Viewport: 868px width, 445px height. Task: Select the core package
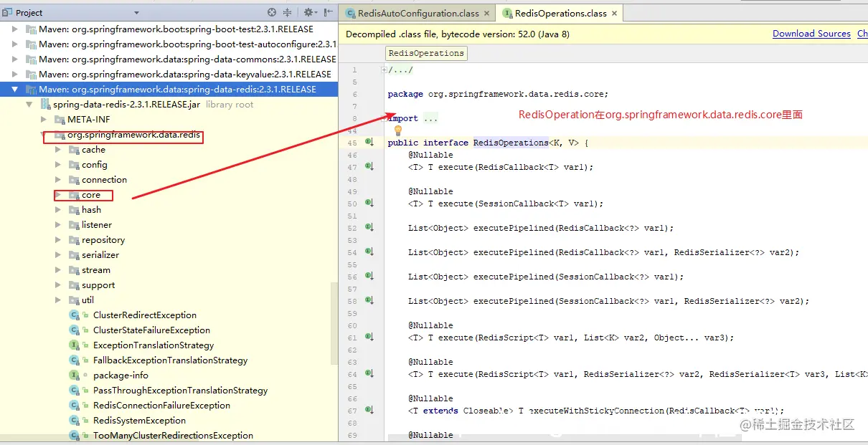pyautogui.click(x=91, y=195)
